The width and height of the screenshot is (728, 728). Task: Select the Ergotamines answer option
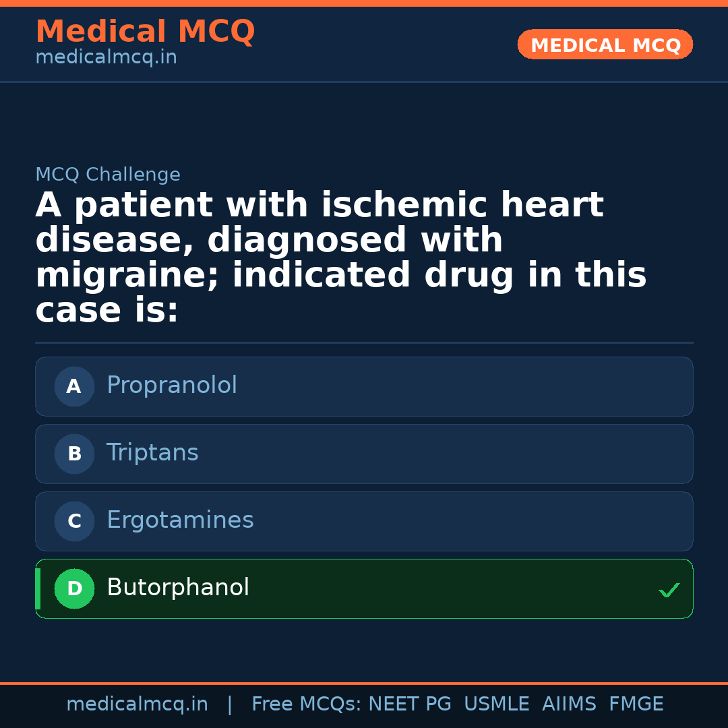pyautogui.click(x=364, y=521)
